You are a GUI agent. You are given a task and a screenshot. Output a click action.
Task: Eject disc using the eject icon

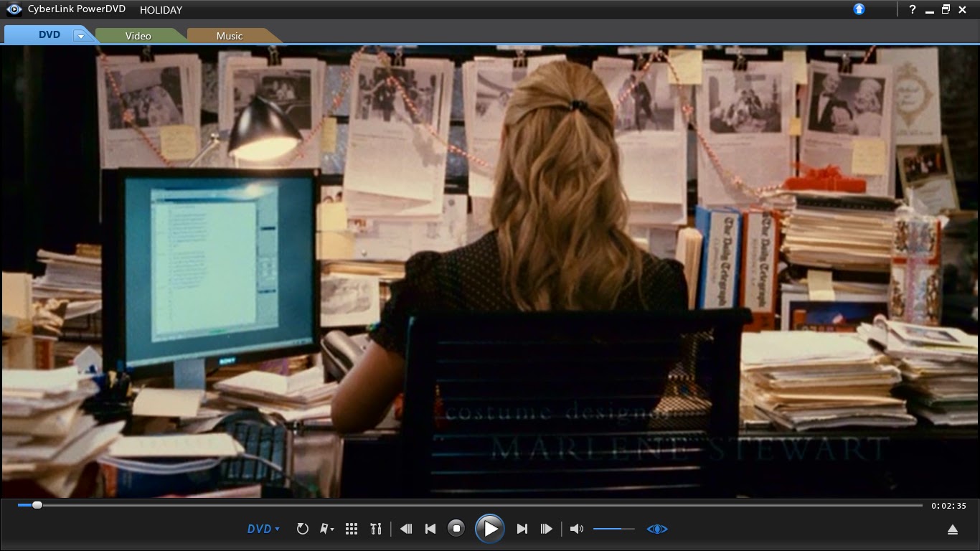(x=953, y=529)
